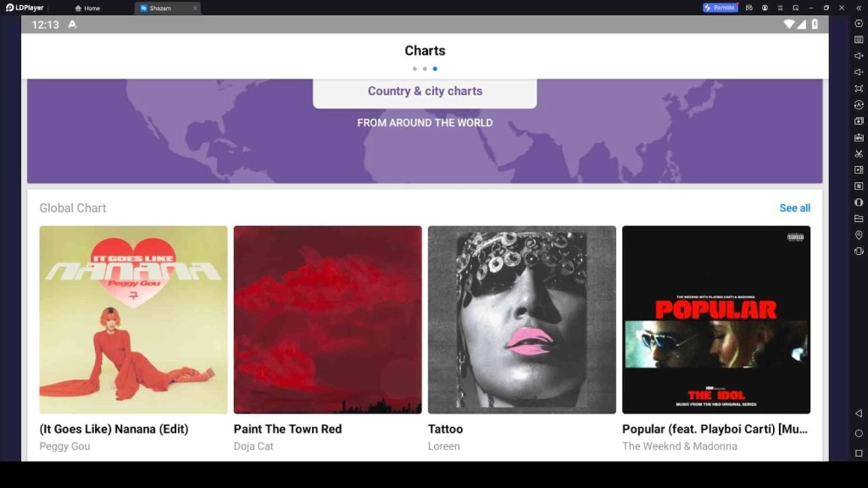Switch to the Home tab
This screenshot has width=868, height=488.
click(x=87, y=8)
